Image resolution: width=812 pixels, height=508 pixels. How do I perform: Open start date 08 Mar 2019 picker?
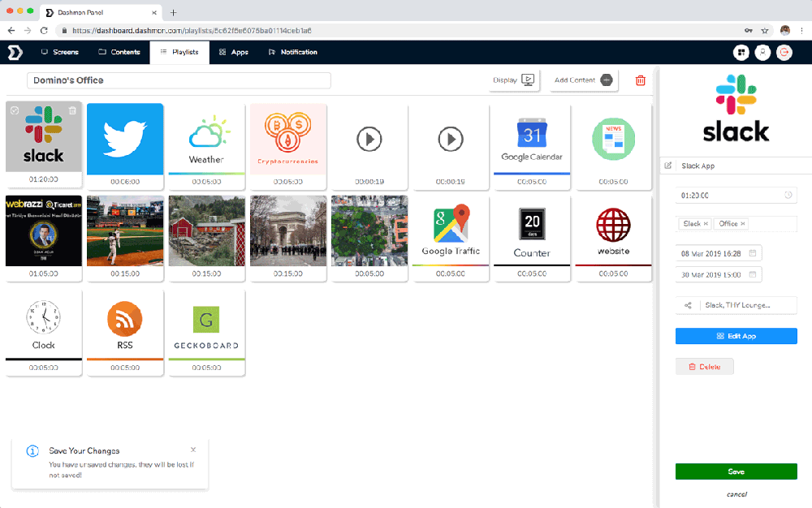click(719, 253)
